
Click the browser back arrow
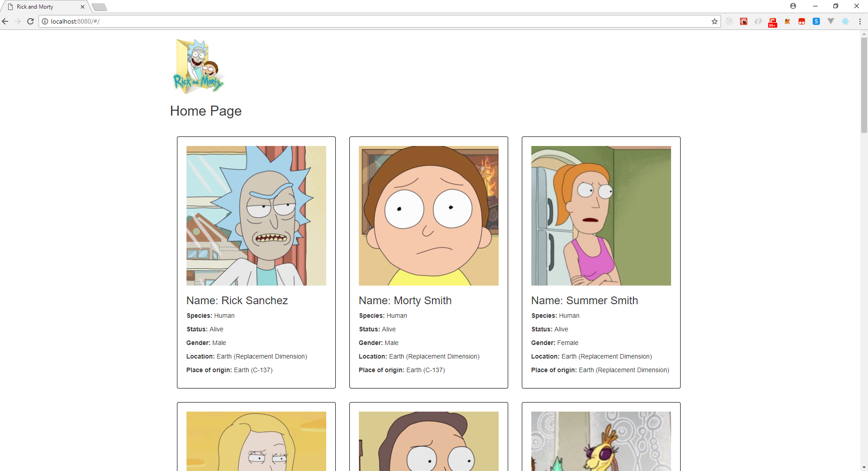pyautogui.click(x=5, y=21)
